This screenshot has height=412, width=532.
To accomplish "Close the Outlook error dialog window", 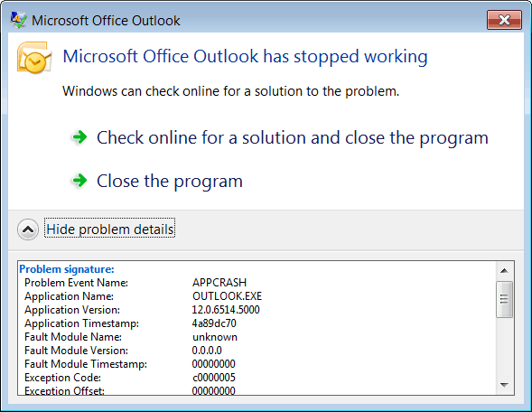I will [x=504, y=20].
